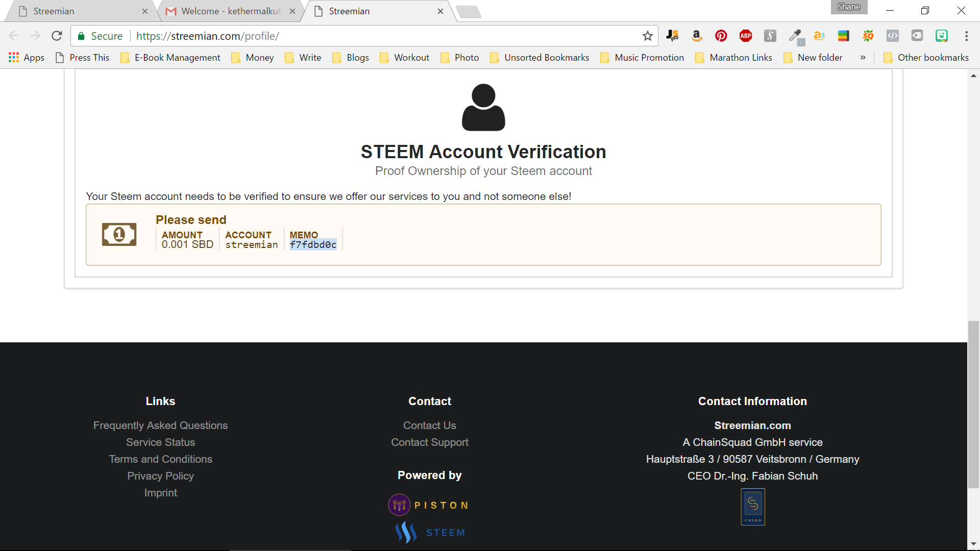Viewport: 980px width, 551px height.
Task: Click the user avatar silhouette icon
Action: (x=483, y=107)
